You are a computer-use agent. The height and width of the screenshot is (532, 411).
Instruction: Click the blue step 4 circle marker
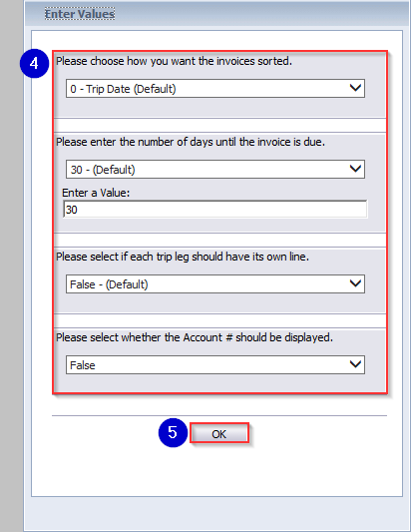pyautogui.click(x=34, y=64)
